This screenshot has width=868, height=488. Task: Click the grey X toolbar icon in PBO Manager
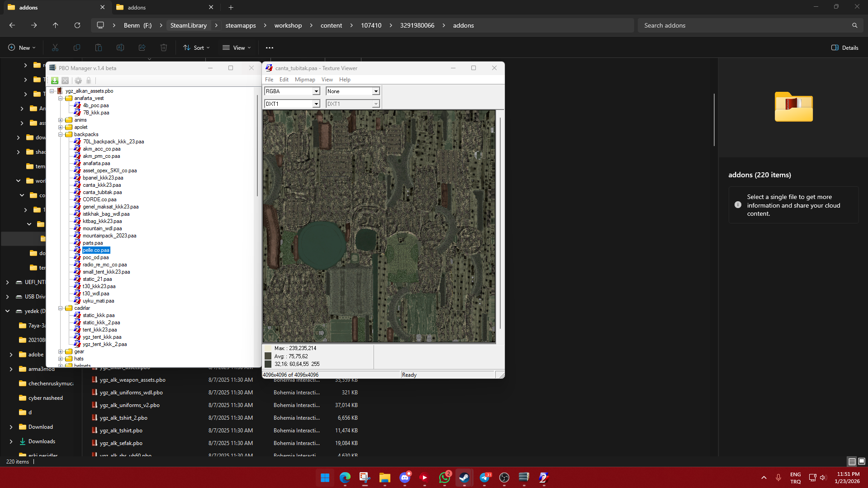[65, 81]
